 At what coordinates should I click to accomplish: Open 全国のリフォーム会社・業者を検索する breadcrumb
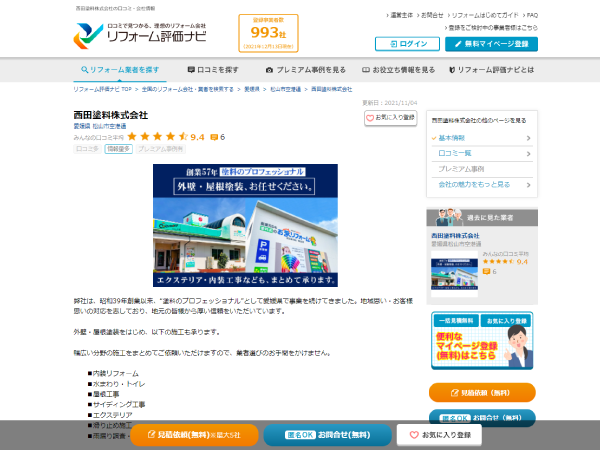click(188, 89)
